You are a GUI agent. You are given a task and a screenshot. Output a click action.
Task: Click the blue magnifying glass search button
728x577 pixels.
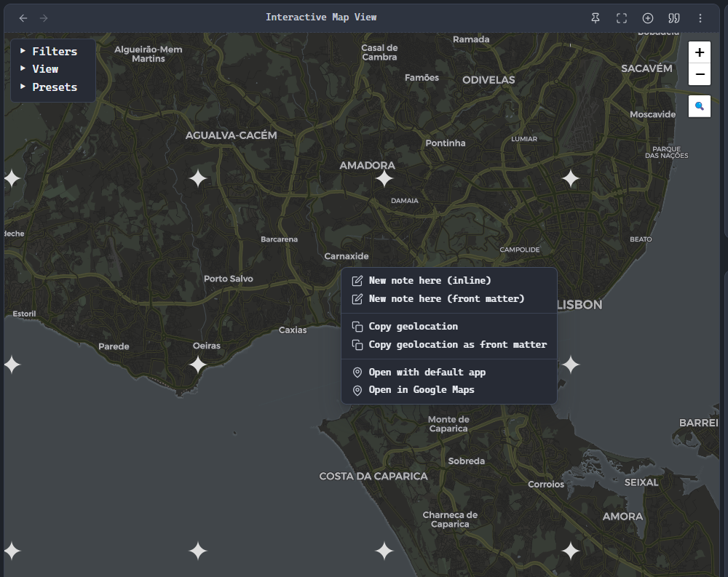click(699, 106)
